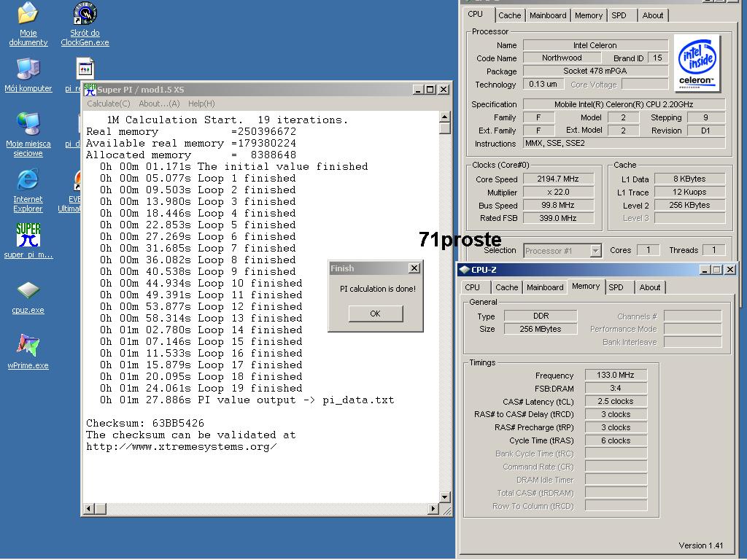
Task: Click FSB:DRAM value 3:4
Action: click(x=616, y=388)
